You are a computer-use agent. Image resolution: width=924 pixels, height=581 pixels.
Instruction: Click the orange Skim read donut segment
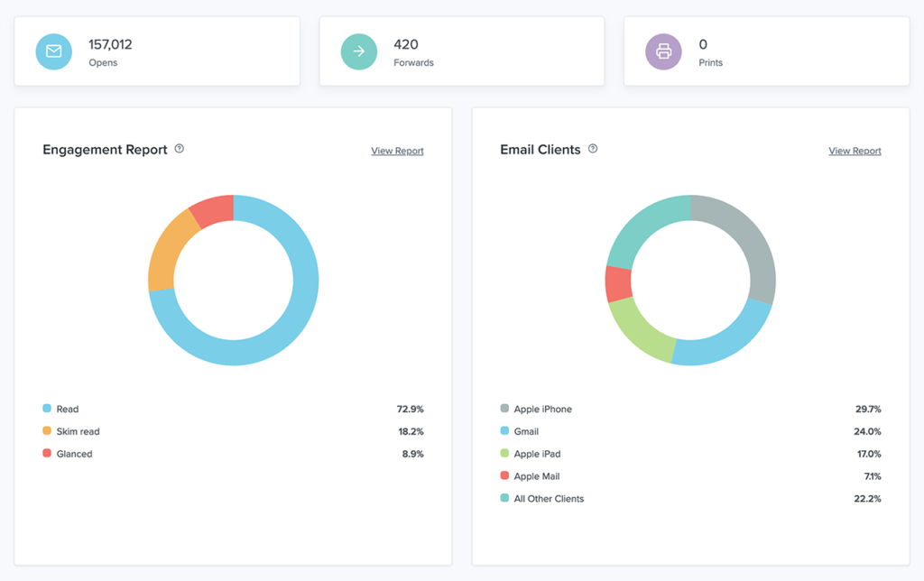tap(167, 254)
